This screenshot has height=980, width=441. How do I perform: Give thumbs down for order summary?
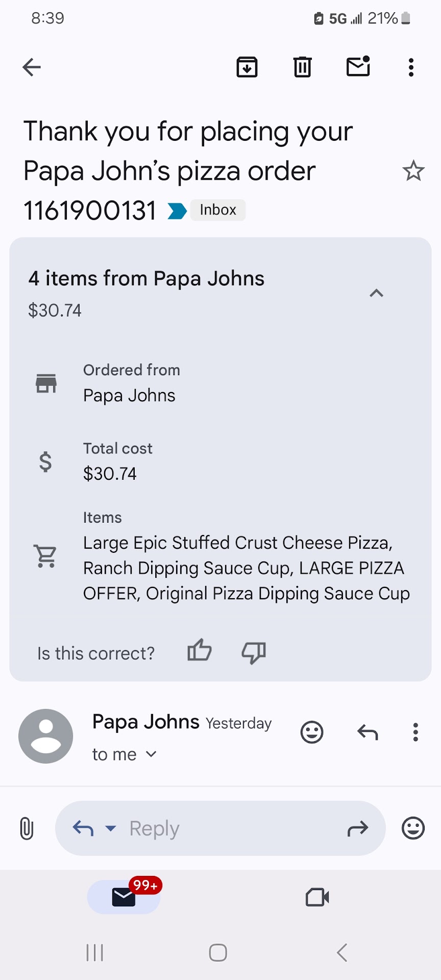[254, 652]
